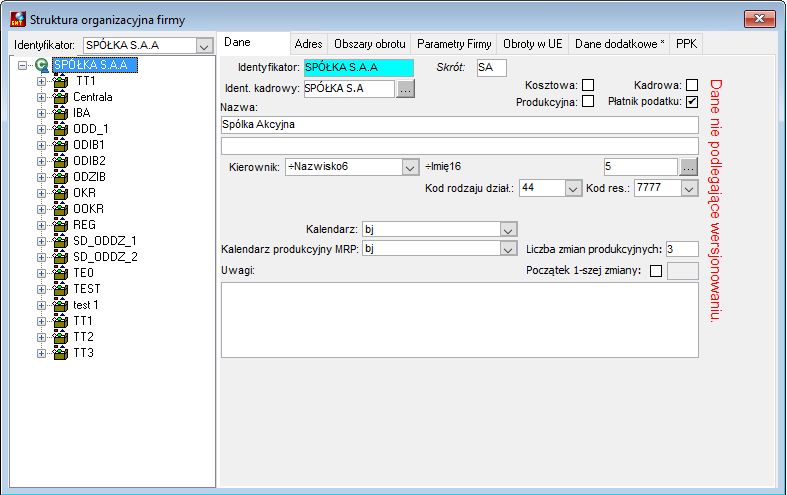The image size is (787, 495).
Task: Open the Kod res. dropdown
Action: [689, 189]
